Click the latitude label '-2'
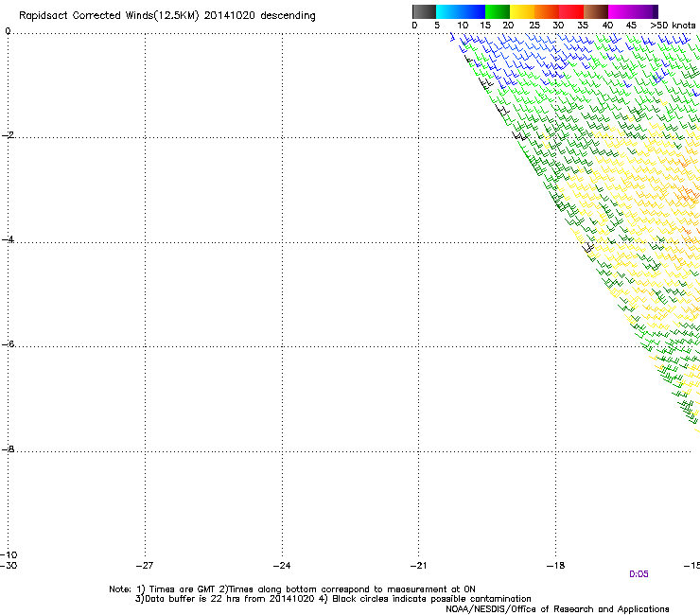The width and height of the screenshot is (700, 615). (9, 135)
